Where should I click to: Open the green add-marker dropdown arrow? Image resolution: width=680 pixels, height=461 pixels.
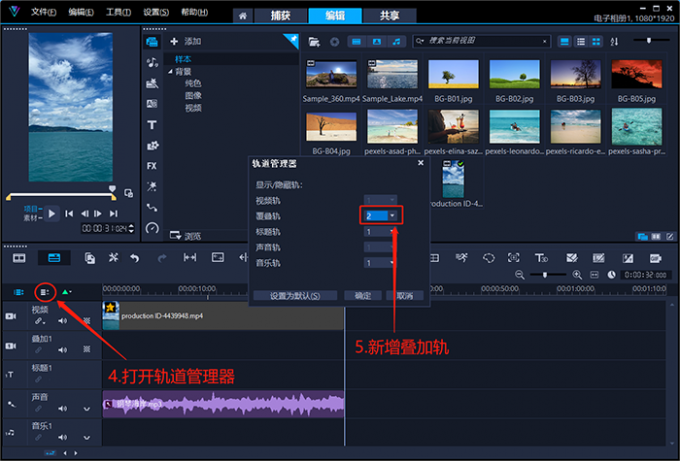tap(71, 292)
